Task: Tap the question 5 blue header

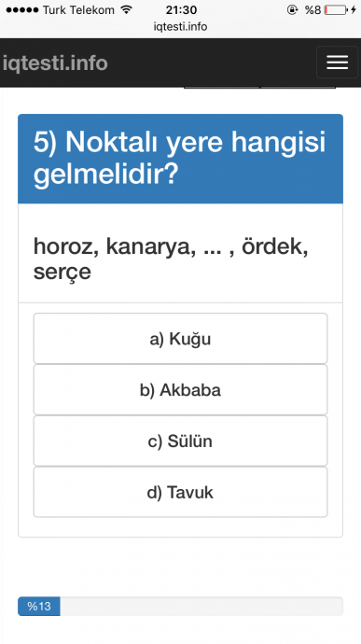Action: tap(180, 159)
